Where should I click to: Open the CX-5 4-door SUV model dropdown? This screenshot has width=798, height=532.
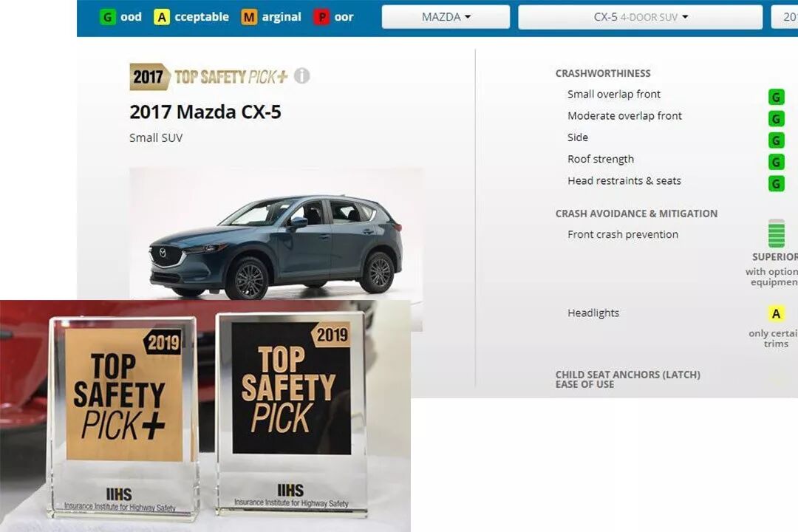click(x=640, y=17)
